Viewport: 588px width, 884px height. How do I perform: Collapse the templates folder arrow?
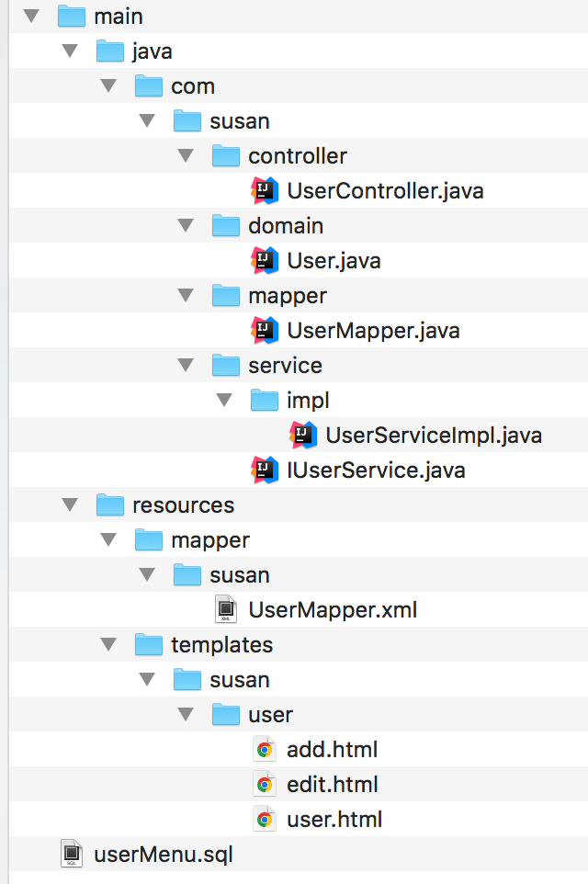pyautogui.click(x=108, y=645)
